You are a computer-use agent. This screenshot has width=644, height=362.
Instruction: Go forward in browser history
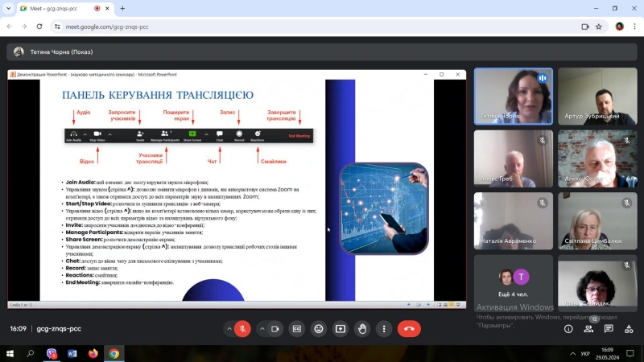[24, 27]
